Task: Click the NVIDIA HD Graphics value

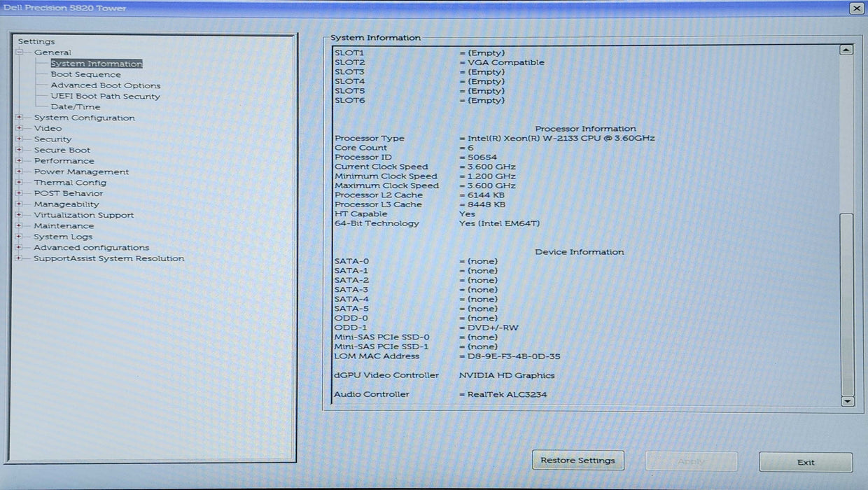Action: (x=507, y=376)
